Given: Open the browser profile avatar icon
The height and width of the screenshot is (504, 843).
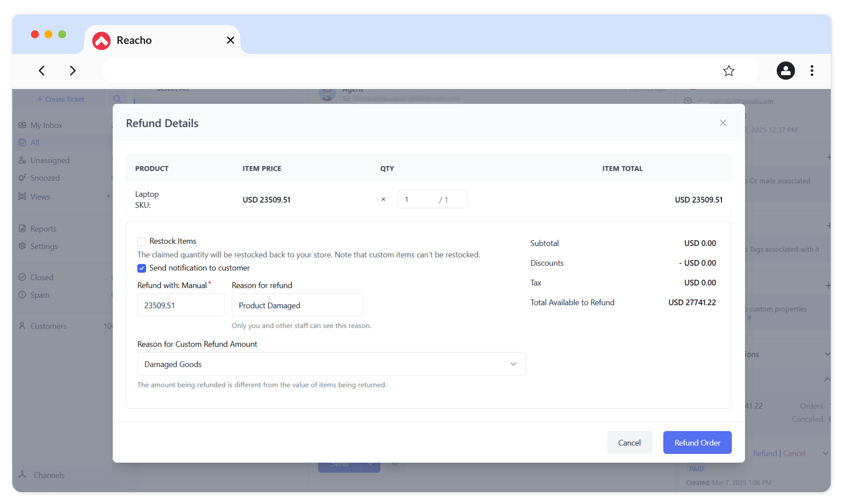Looking at the screenshot, I should point(785,71).
